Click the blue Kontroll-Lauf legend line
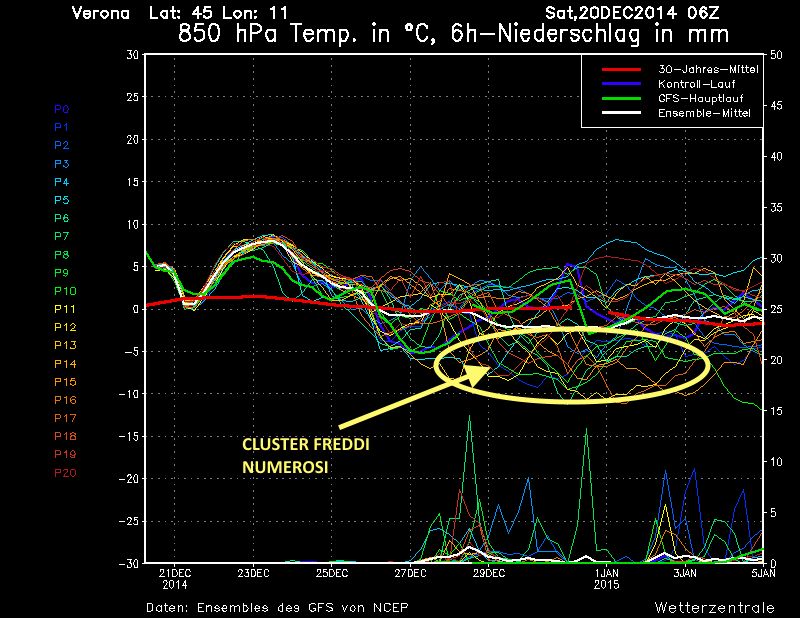 621,84
